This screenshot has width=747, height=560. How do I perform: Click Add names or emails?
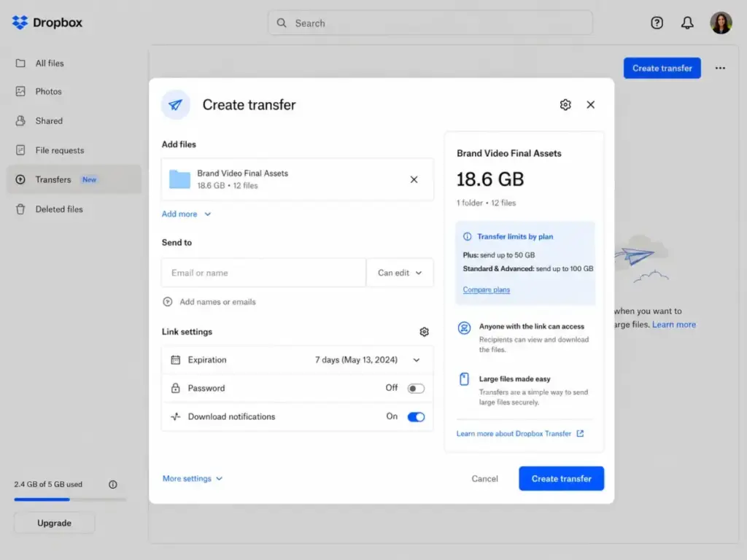coord(217,301)
